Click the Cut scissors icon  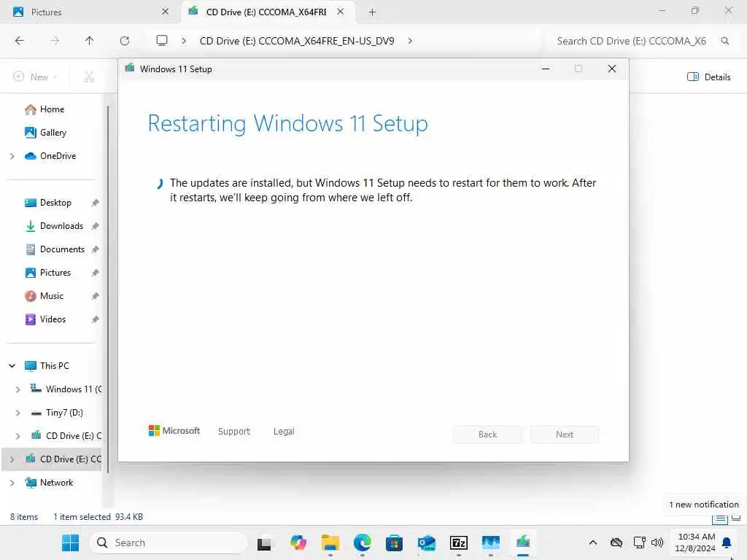88,77
